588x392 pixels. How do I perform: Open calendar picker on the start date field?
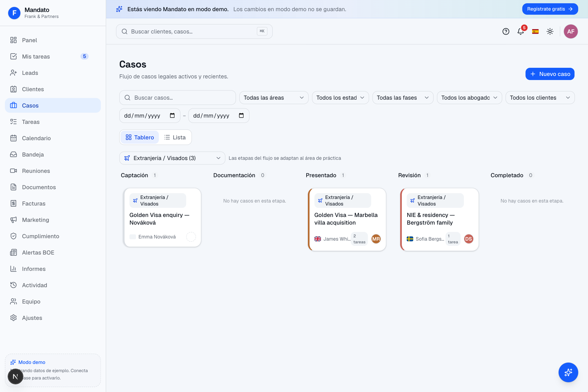click(172, 115)
